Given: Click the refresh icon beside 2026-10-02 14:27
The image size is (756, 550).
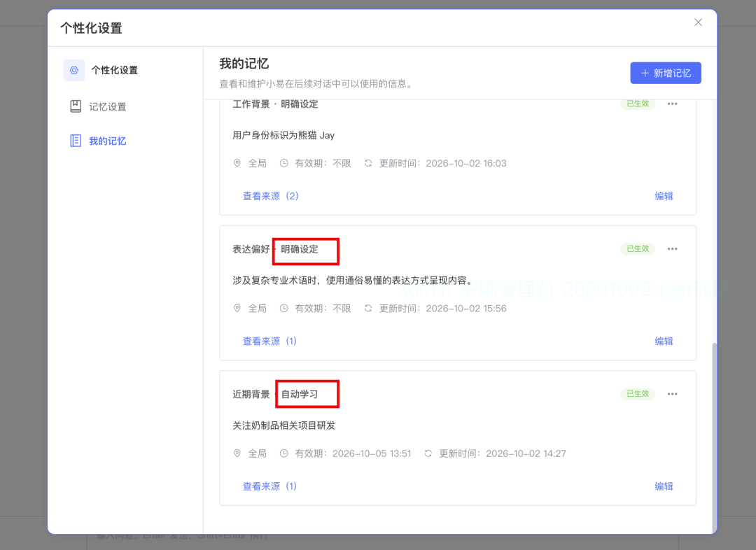Looking at the screenshot, I should click(428, 453).
